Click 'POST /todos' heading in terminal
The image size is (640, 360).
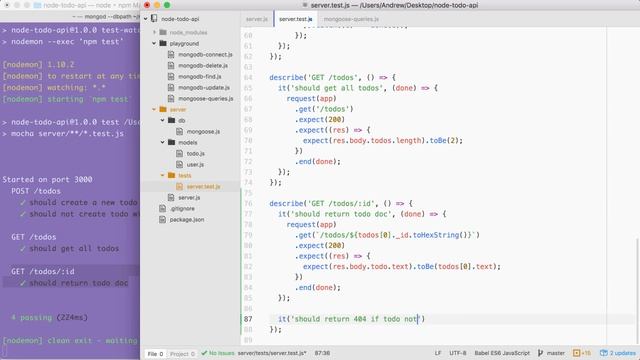click(36, 191)
